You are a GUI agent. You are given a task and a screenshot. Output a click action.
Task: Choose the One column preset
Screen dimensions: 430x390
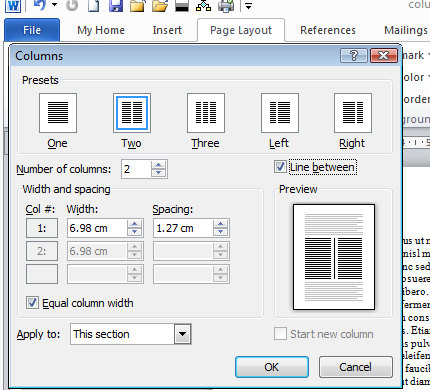[x=58, y=113]
